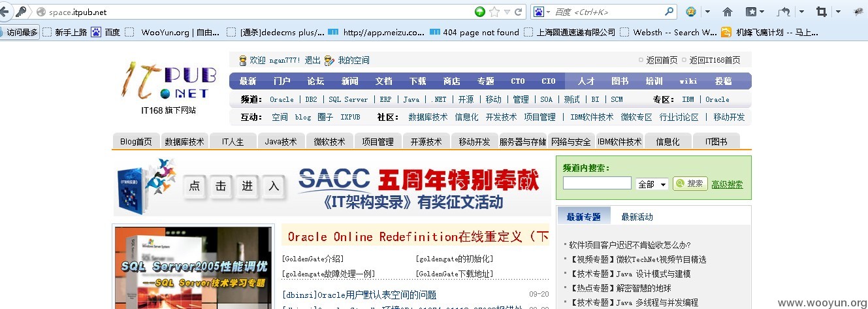Screen dimensions: 868x309
Task: Open the app.meizu.co bookmark
Action: 376,32
